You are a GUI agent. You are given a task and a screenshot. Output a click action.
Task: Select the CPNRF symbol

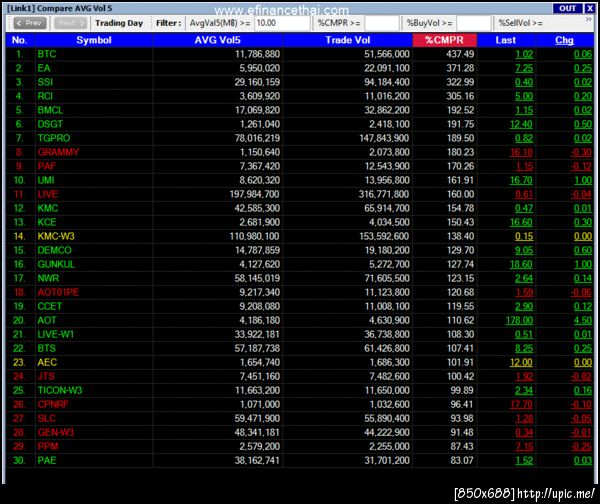click(x=53, y=405)
